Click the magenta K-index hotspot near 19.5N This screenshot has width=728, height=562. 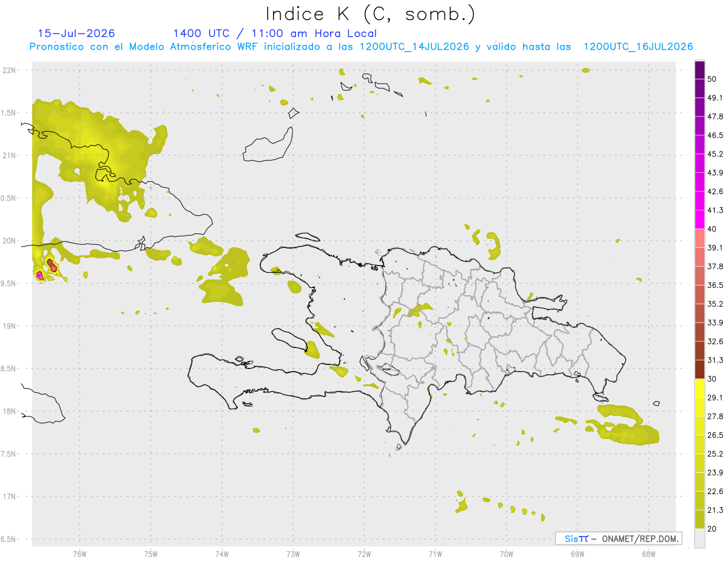click(39, 275)
